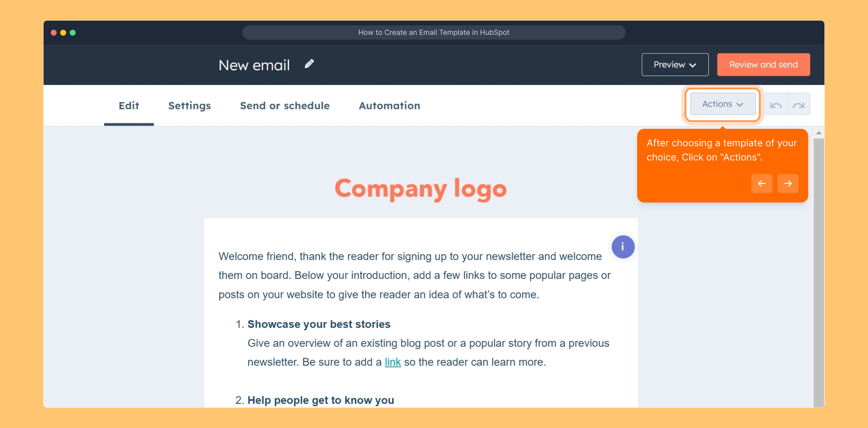Click the "New email" title text
The image size is (868, 428).
[x=254, y=65]
